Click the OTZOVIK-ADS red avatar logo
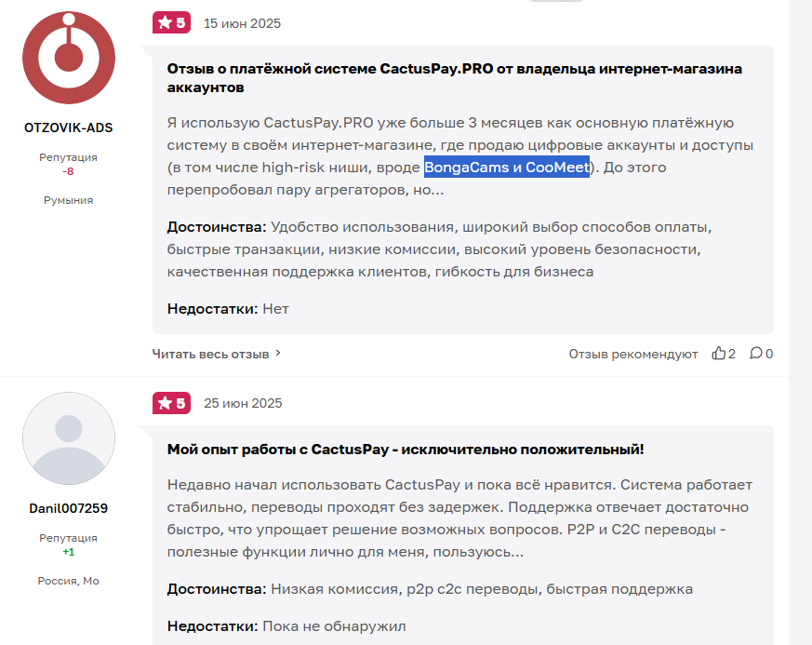 tap(68, 58)
